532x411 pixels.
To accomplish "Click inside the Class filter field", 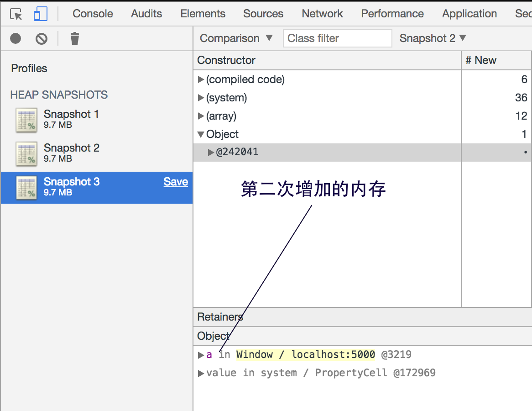I will point(337,38).
